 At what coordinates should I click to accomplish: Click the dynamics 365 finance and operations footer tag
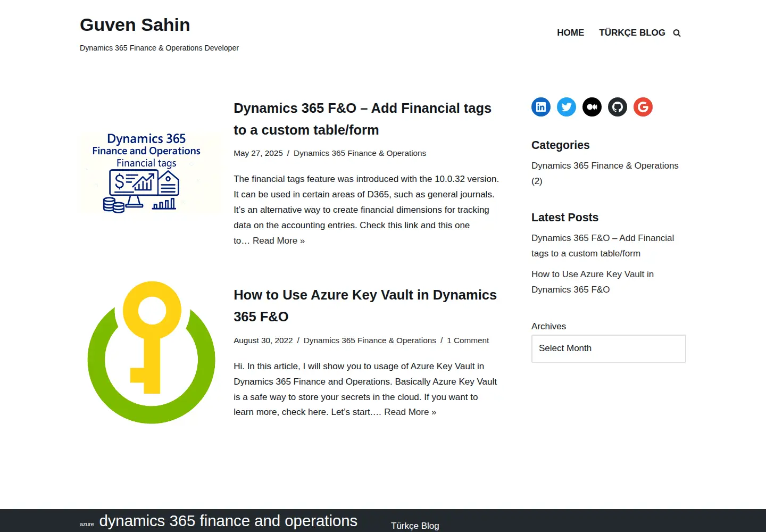(x=228, y=521)
